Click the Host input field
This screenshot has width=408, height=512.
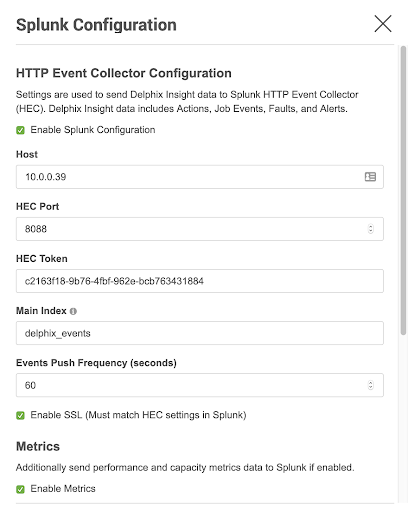point(200,177)
